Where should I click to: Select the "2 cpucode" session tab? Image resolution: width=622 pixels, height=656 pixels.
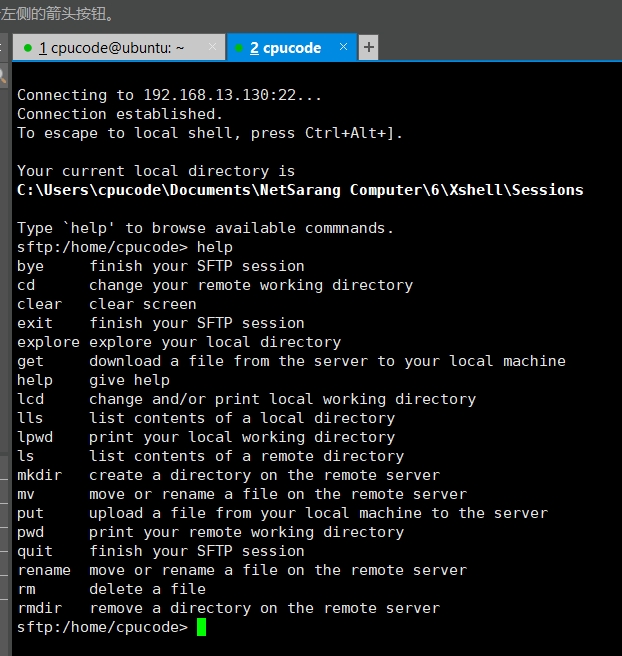click(285, 47)
